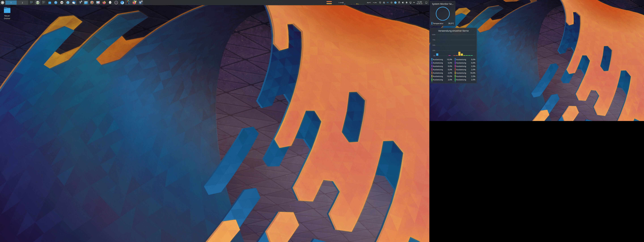Image resolution: width=644 pixels, height=242 pixels.
Task: Launch the blue bird application icon
Action: (56, 2)
